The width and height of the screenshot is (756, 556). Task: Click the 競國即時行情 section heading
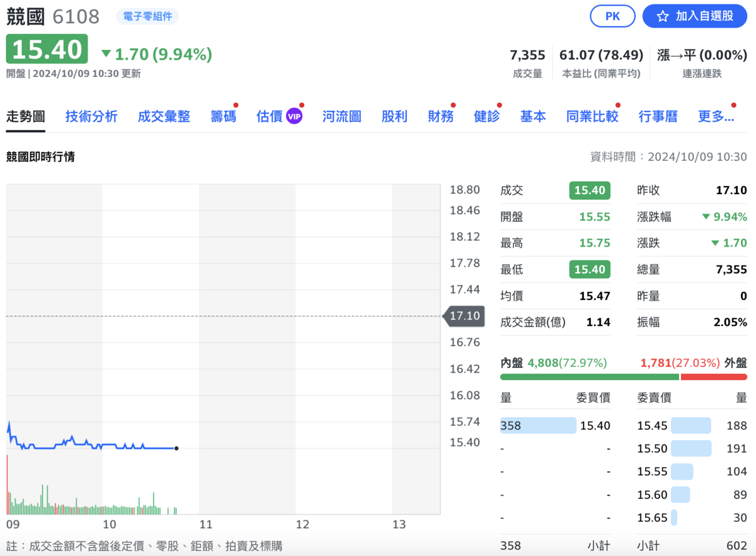[x=40, y=157]
